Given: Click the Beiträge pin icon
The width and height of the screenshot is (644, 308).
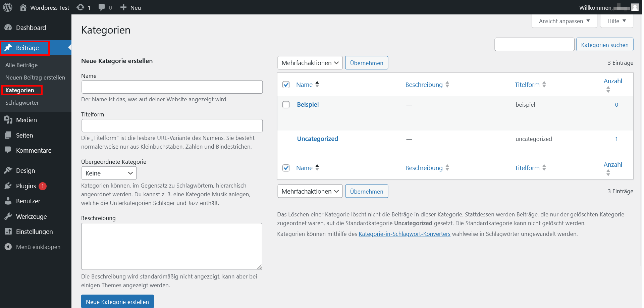Looking at the screenshot, I should (8, 48).
